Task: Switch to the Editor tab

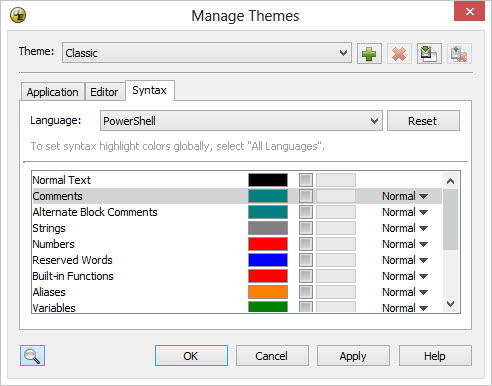Action: [x=104, y=92]
